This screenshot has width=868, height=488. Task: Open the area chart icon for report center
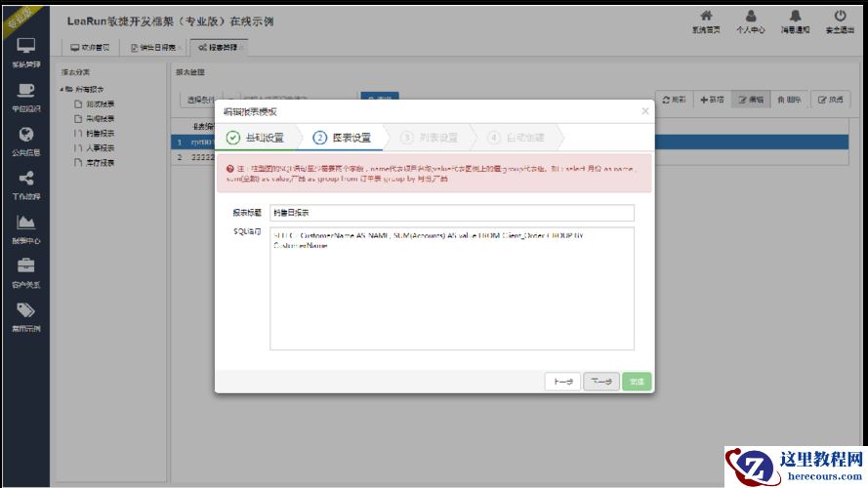click(x=25, y=223)
